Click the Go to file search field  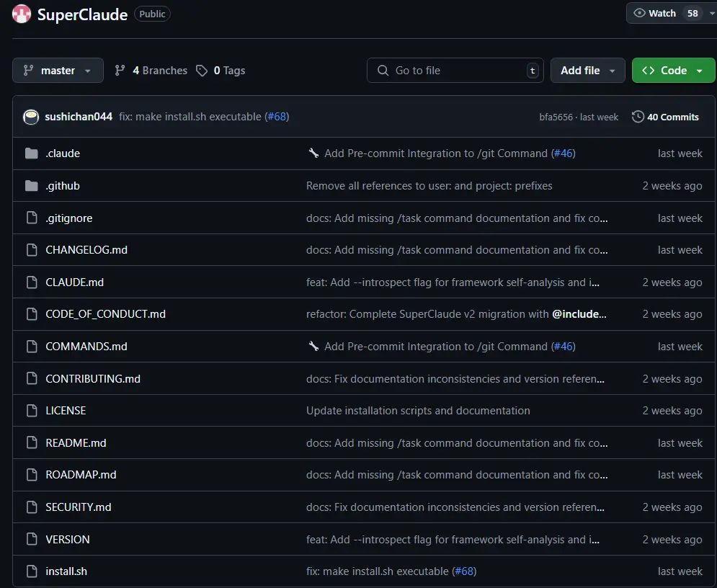[455, 71]
